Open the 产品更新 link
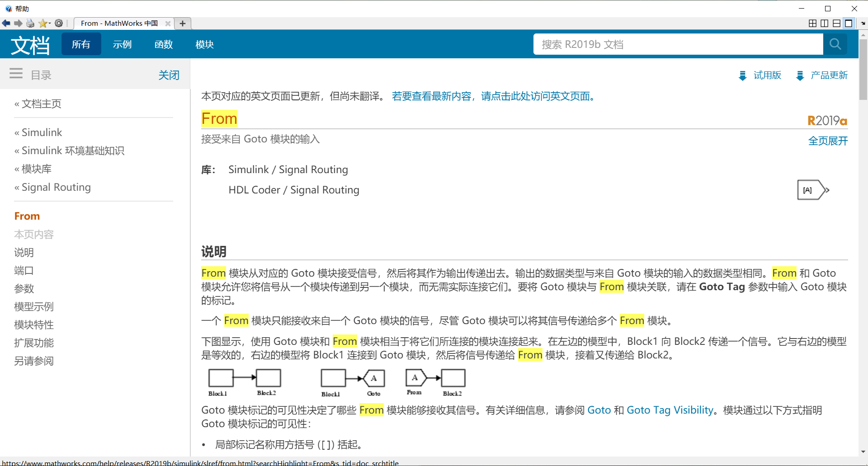 tap(829, 75)
